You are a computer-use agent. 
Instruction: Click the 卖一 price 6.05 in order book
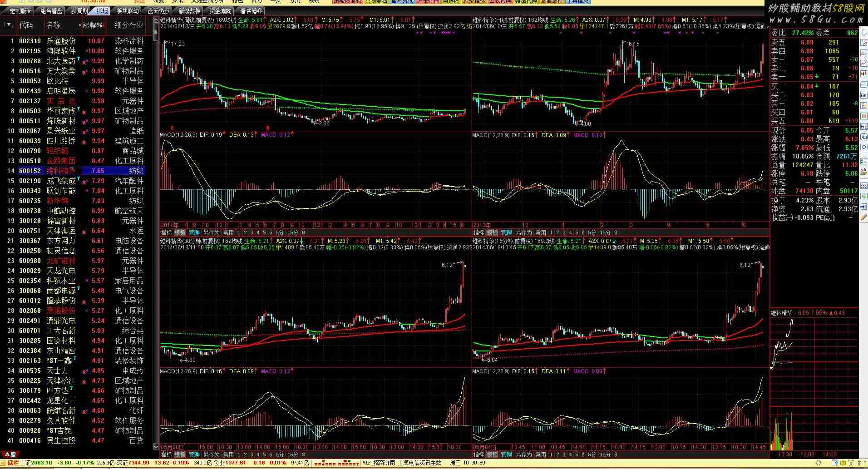tap(807, 77)
